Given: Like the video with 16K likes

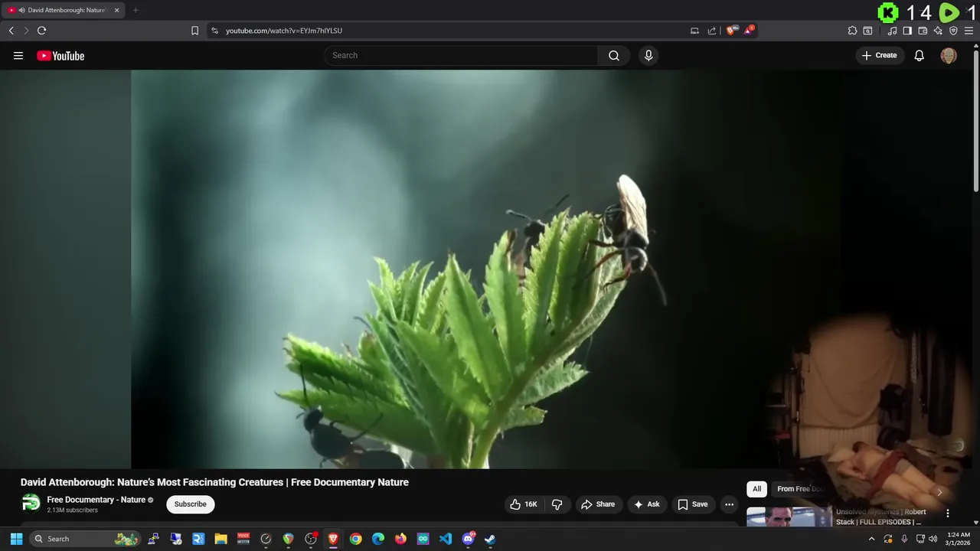Looking at the screenshot, I should [524, 504].
